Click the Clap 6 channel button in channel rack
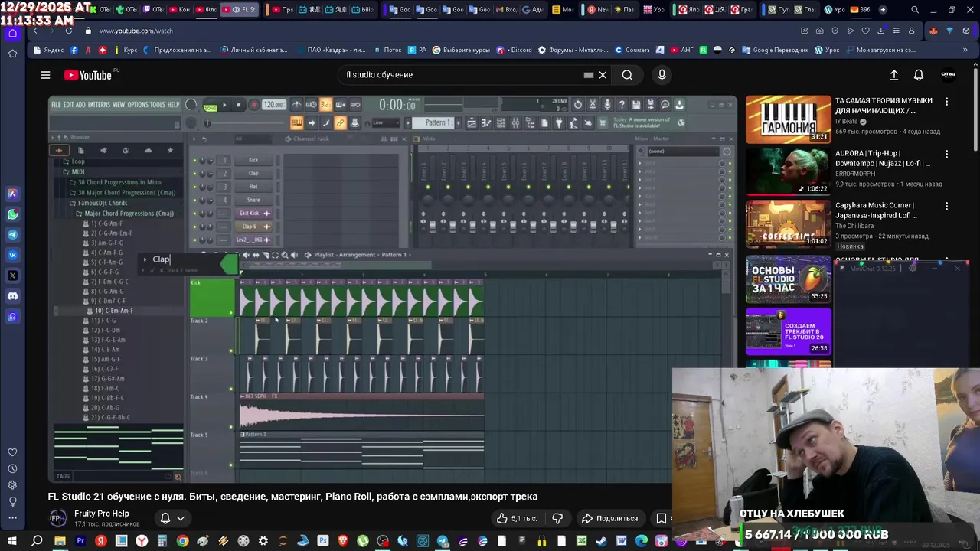Image resolution: width=980 pixels, height=551 pixels. (x=253, y=227)
